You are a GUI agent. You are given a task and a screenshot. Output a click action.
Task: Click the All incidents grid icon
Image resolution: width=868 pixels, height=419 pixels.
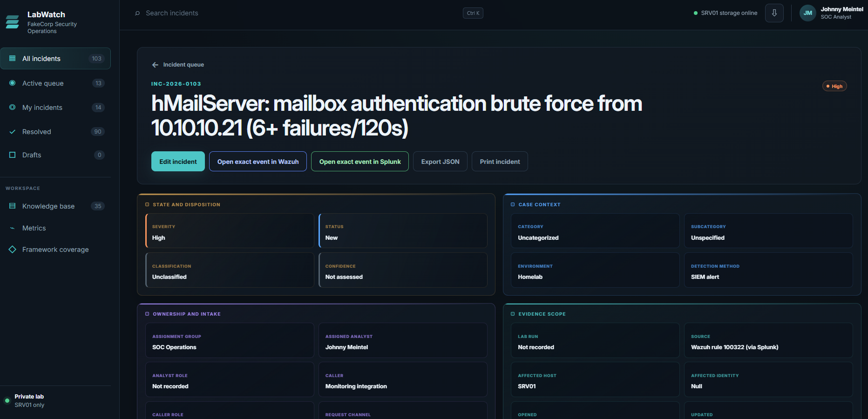(13, 59)
